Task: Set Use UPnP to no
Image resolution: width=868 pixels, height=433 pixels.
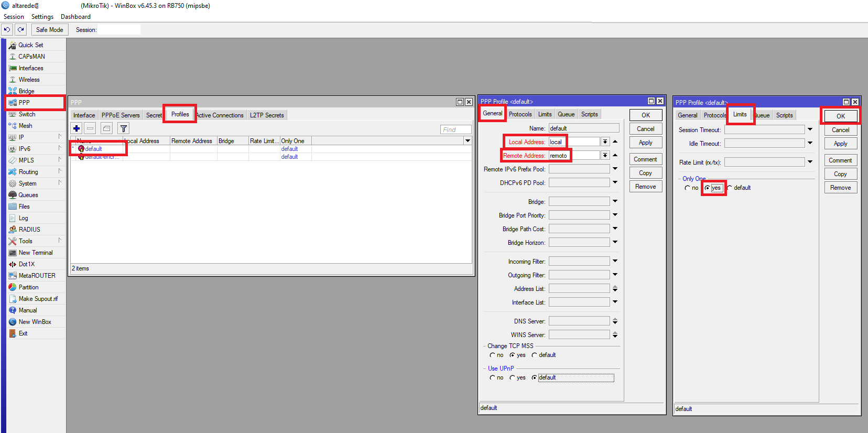Action: [493, 378]
